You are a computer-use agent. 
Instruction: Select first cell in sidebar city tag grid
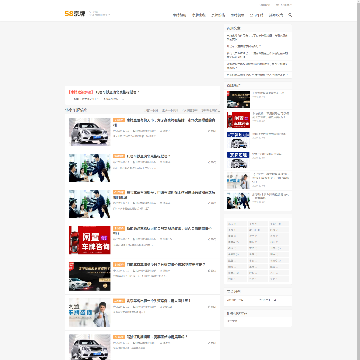tap(237, 224)
